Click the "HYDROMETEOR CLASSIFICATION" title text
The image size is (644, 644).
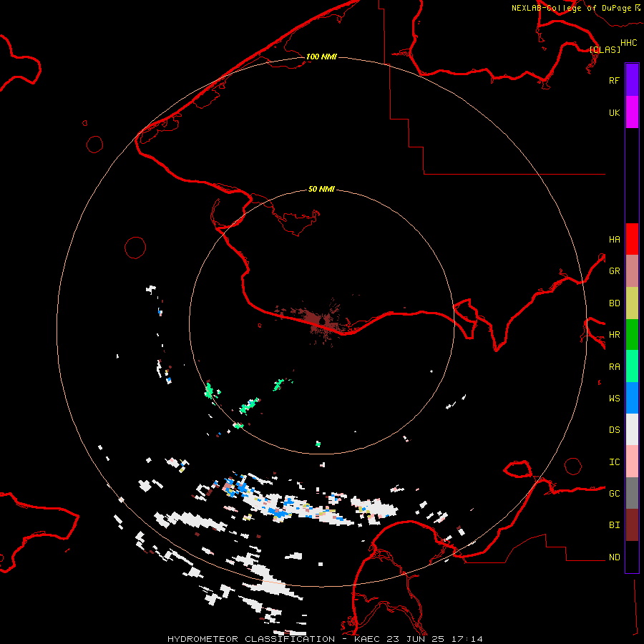(x=251, y=639)
